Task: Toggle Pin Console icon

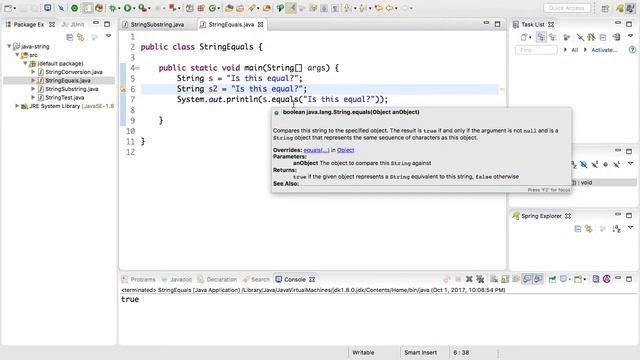Action: pos(552,279)
